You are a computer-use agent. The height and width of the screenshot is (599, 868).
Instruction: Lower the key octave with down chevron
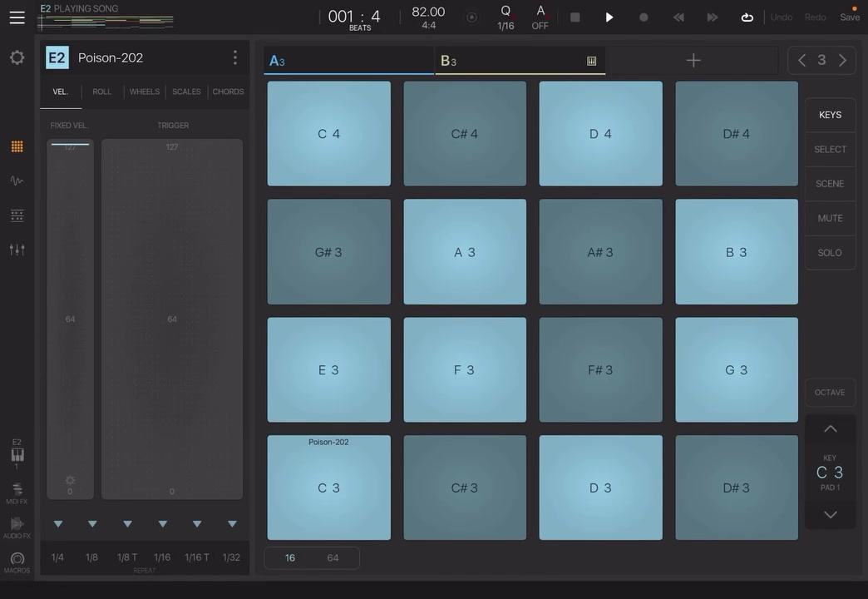coord(830,515)
